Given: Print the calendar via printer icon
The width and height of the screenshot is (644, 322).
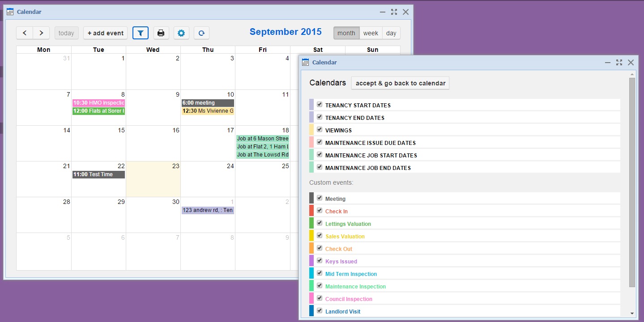Looking at the screenshot, I should 161,33.
